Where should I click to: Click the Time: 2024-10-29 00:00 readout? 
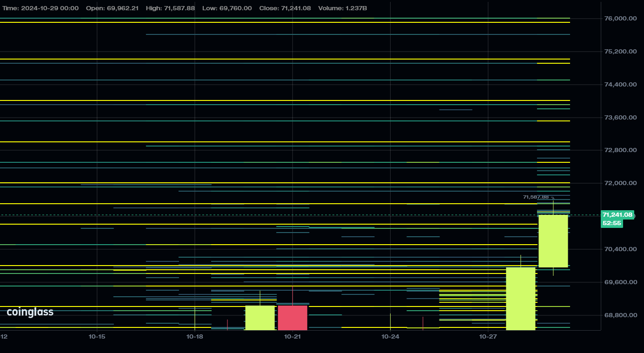(40, 8)
